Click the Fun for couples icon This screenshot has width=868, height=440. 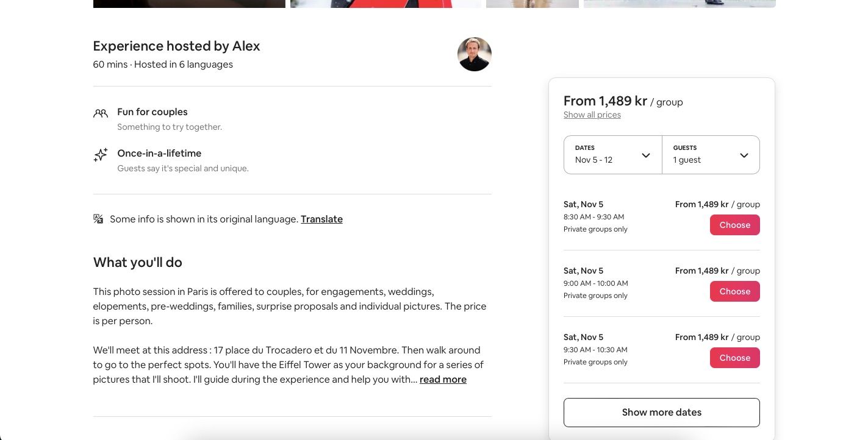[101, 113]
